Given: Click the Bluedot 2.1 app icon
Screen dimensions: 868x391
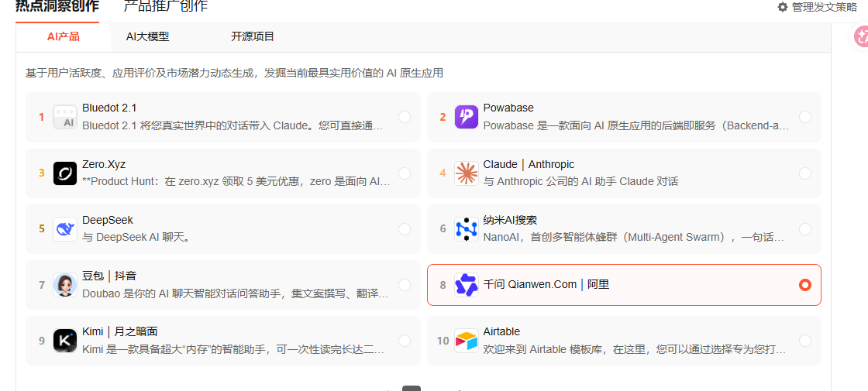Looking at the screenshot, I should point(65,117).
